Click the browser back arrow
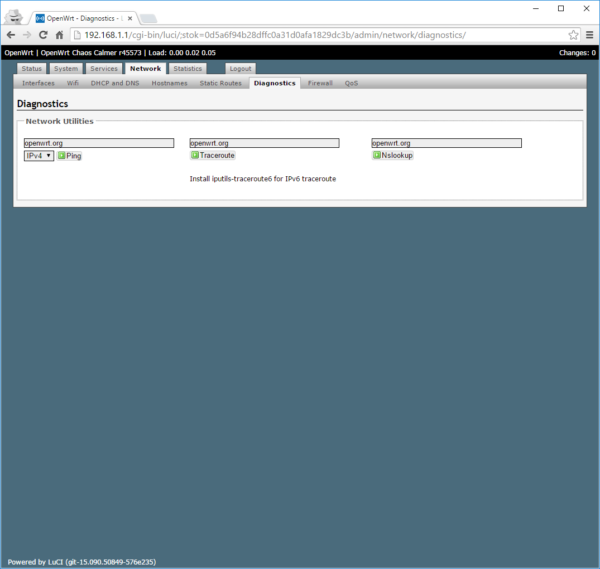Image resolution: width=600 pixels, height=569 pixels. (11, 35)
